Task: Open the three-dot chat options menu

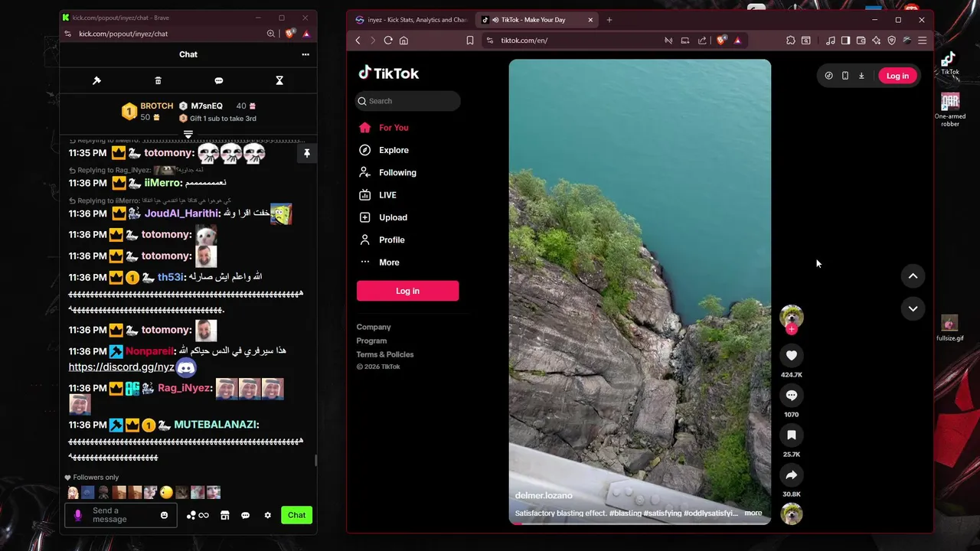Action: 305,54
